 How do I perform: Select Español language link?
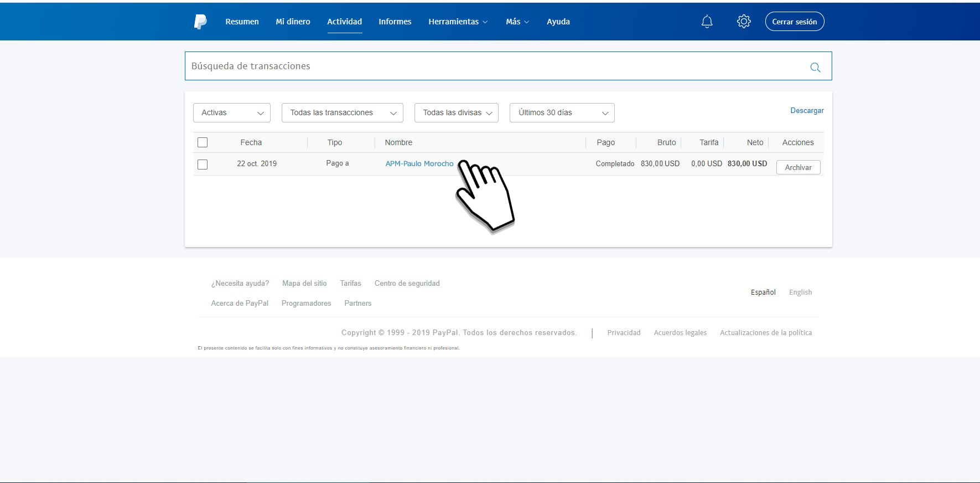763,292
